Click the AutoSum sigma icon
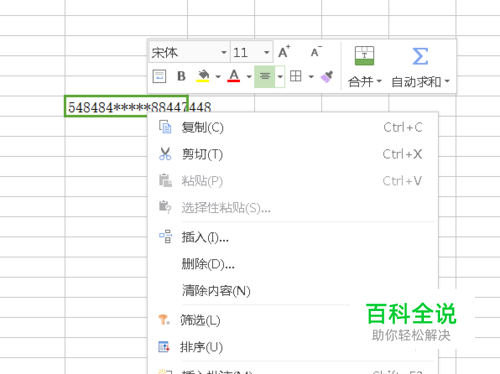The height and width of the screenshot is (374, 500). [x=420, y=56]
